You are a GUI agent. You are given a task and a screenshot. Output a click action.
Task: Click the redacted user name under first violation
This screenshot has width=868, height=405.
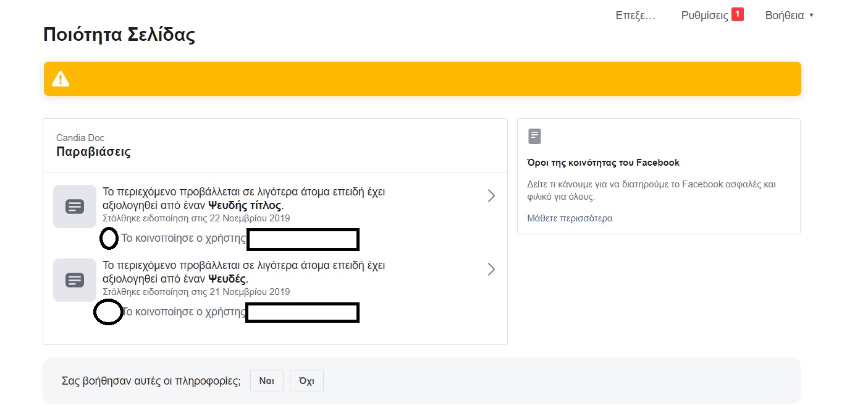(x=303, y=239)
